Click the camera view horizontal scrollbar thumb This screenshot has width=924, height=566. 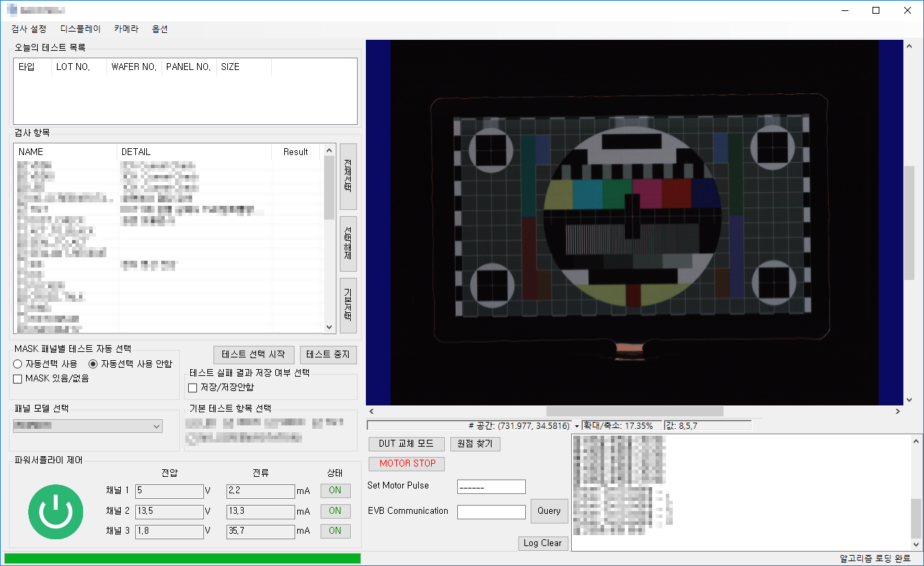point(635,411)
